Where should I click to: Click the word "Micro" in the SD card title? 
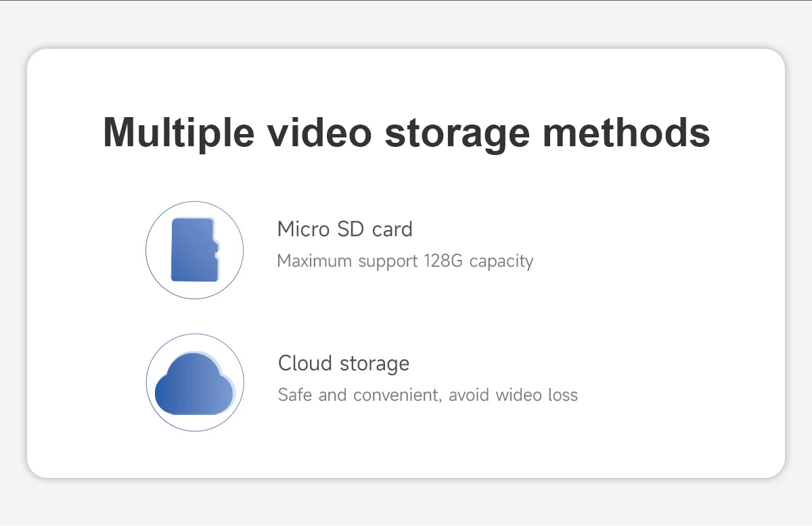point(302,229)
